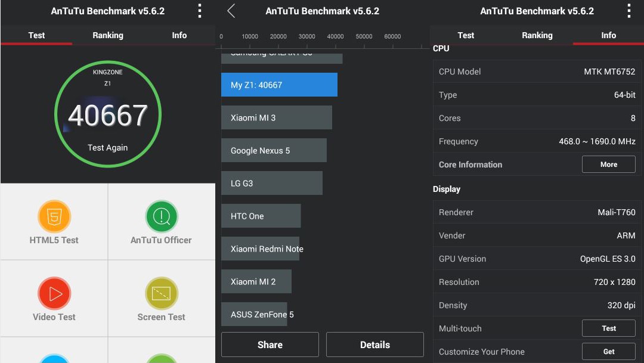The image size is (644, 363).
Task: Click the Share button
Action: 270,345
